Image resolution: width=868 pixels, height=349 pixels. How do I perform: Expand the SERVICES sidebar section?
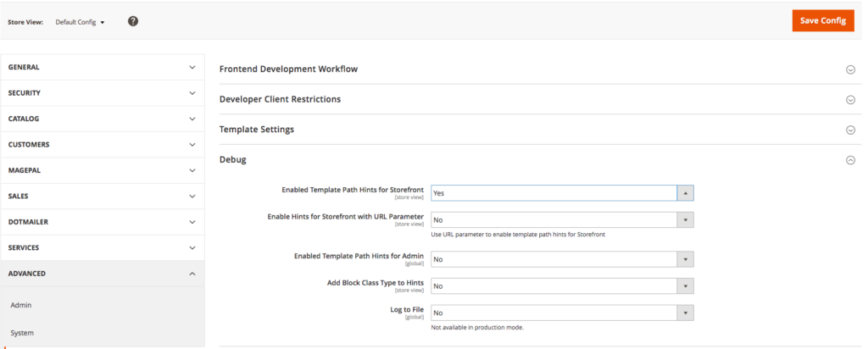[x=103, y=248]
